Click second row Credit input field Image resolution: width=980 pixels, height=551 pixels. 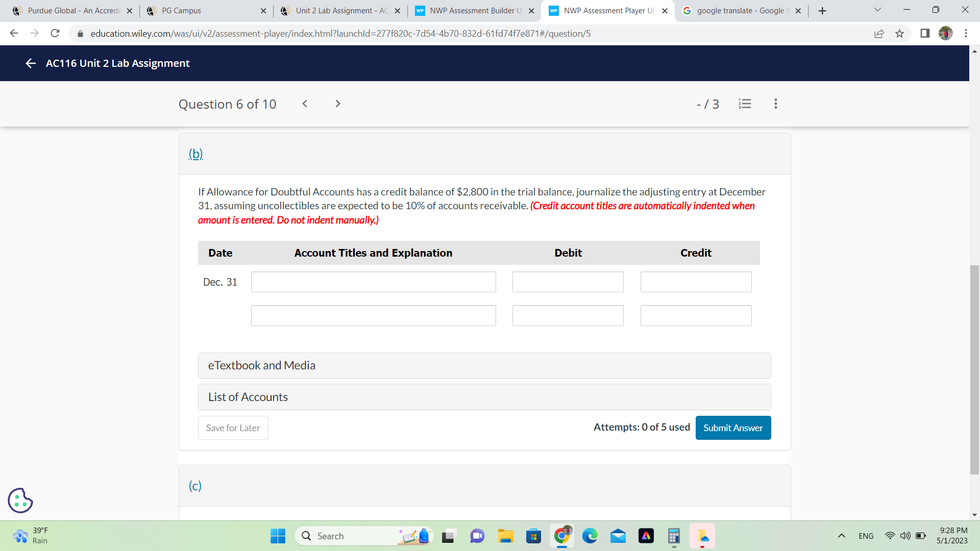click(x=696, y=316)
